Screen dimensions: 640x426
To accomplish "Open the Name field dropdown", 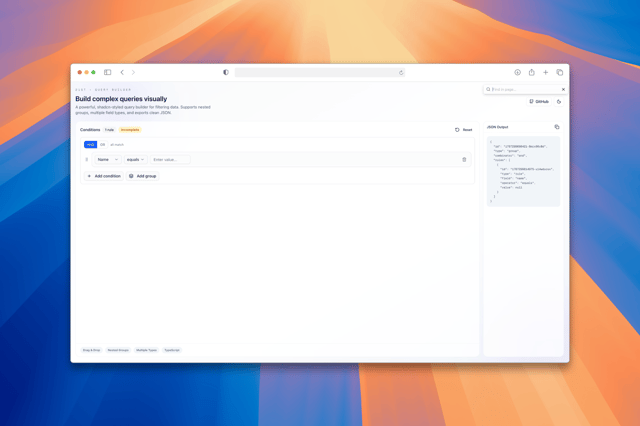I will point(108,160).
